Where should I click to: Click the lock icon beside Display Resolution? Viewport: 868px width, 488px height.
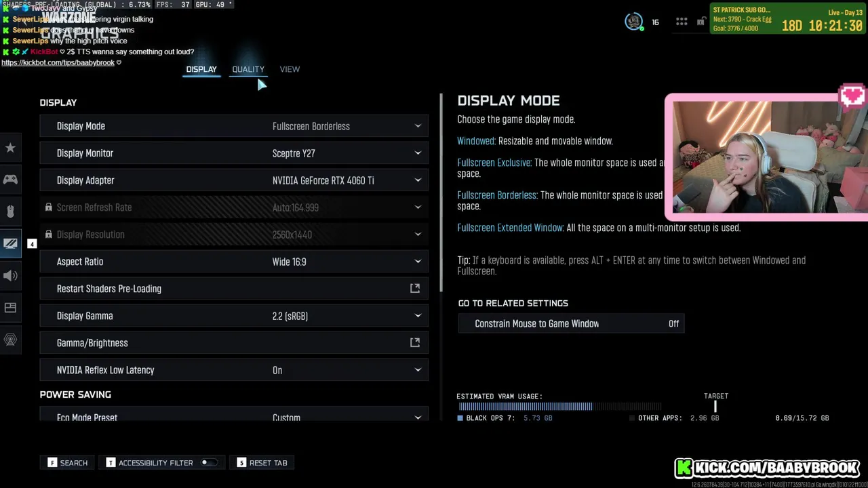click(x=48, y=235)
